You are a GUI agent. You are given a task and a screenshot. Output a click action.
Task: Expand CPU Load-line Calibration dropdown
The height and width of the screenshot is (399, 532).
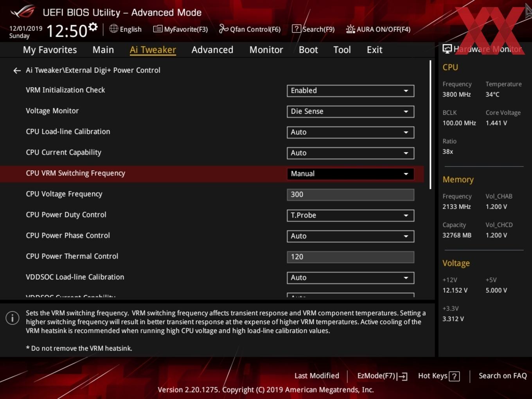coord(350,132)
